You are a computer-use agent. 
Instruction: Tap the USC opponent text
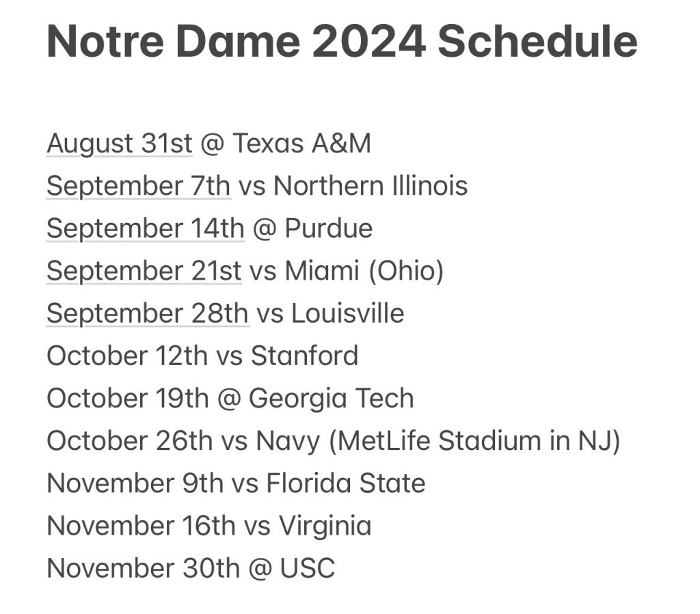pos(307,568)
